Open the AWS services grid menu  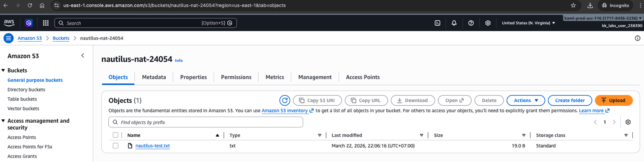point(46,23)
